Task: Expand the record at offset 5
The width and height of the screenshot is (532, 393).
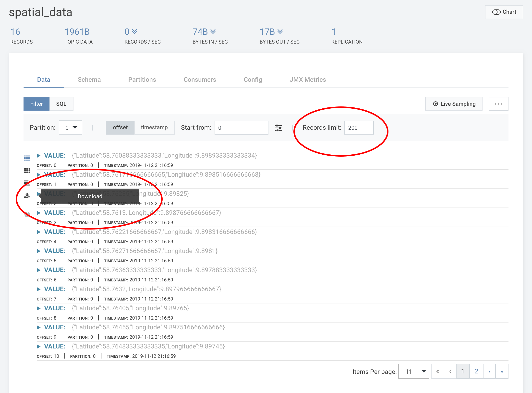Action: click(39, 251)
